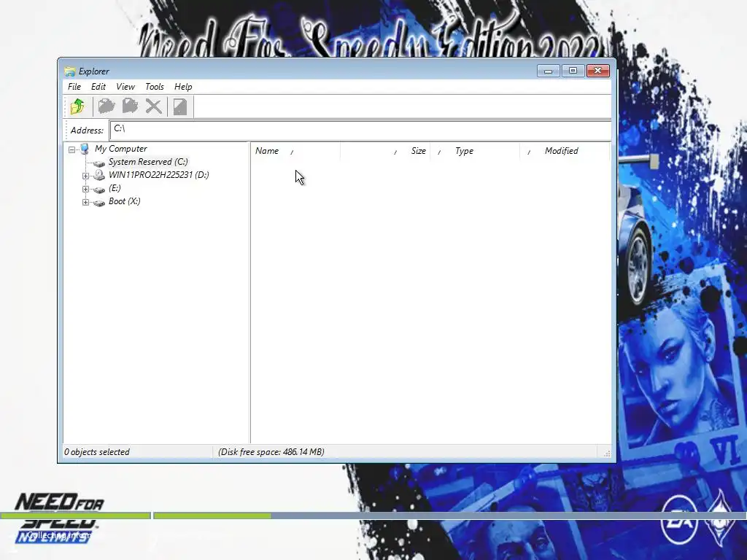The image size is (747, 560).
Task: Click the resize grip in the status bar corner
Action: point(606,454)
